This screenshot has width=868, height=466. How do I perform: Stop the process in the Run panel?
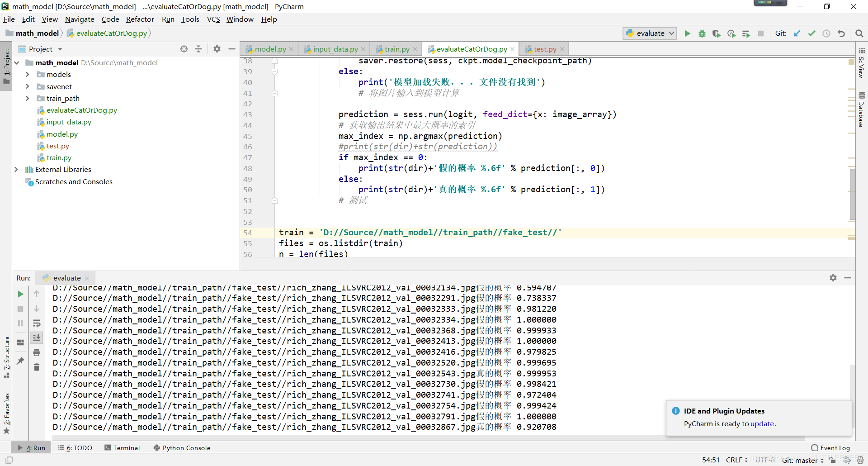(20, 309)
